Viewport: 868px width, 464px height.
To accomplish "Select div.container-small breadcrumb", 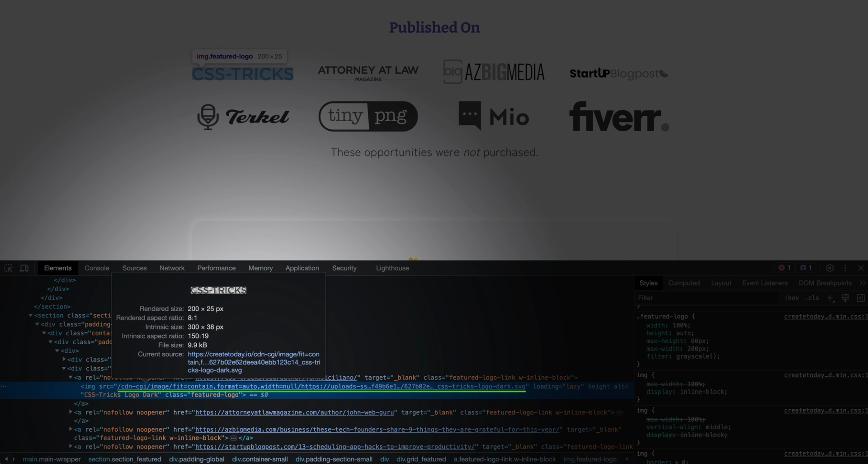I will click(260, 459).
